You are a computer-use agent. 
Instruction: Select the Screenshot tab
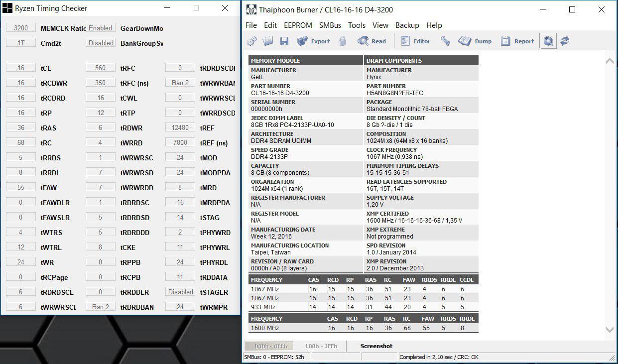pyautogui.click(x=376, y=346)
